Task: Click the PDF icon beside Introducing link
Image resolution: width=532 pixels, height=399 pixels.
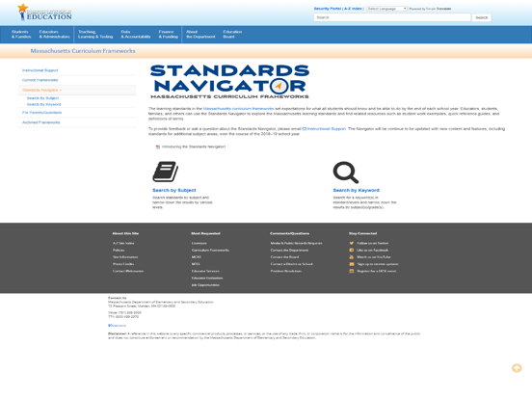Action: click(158, 146)
